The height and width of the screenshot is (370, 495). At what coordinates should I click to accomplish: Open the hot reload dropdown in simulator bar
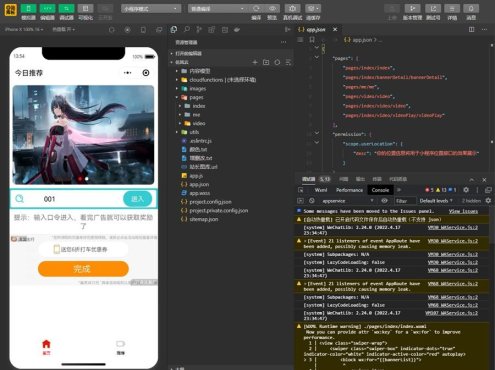[x=63, y=29]
